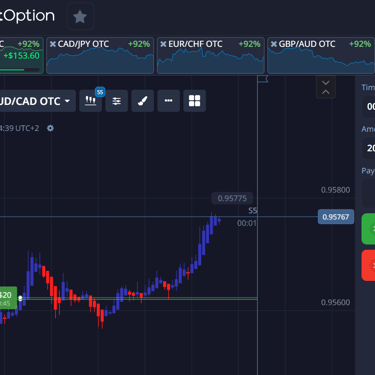Click the trade time input field
Screen dimensions: 375x375
[x=369, y=107]
